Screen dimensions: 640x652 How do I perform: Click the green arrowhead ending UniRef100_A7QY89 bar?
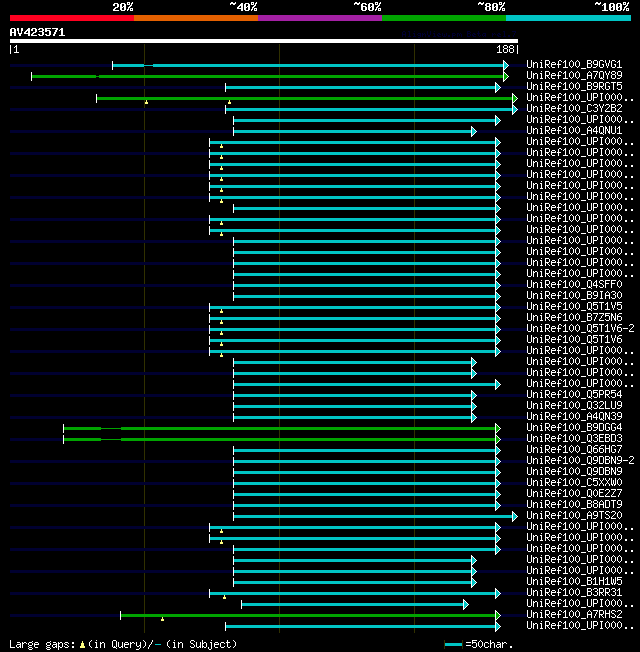point(506,77)
